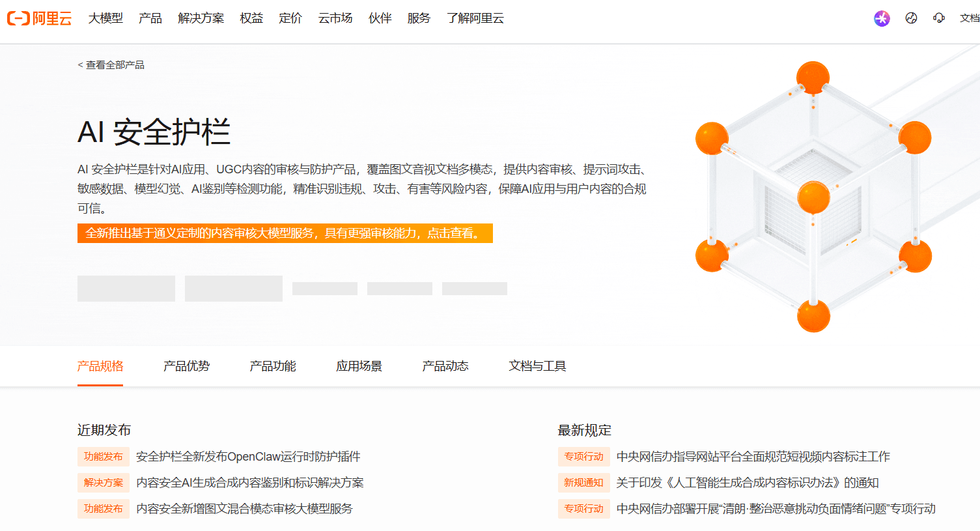
Task: Open 关于印发《人工智能生成合成内容标识办法》的通知
Action: [x=748, y=483]
